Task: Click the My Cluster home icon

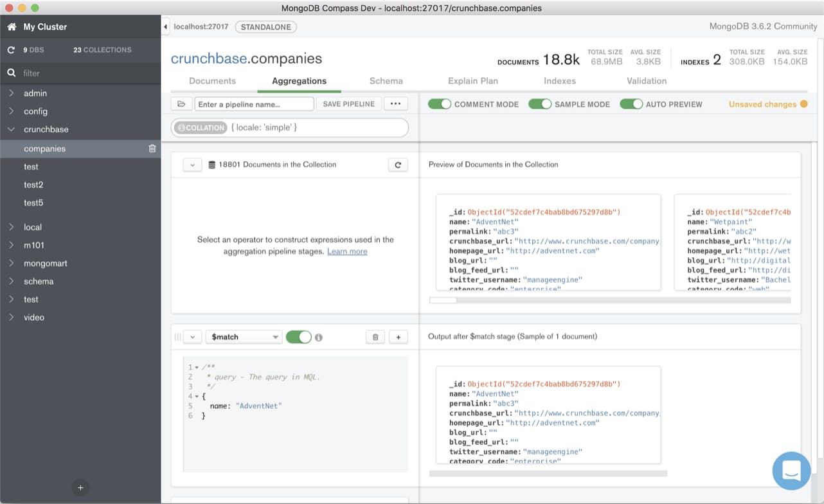Action: (x=12, y=27)
